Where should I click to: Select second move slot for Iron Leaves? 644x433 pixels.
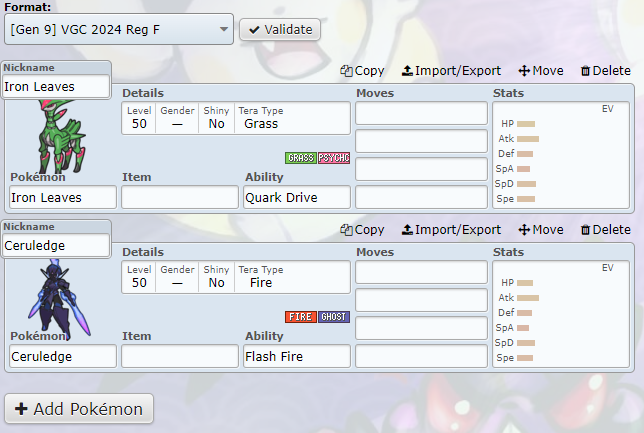(421, 141)
